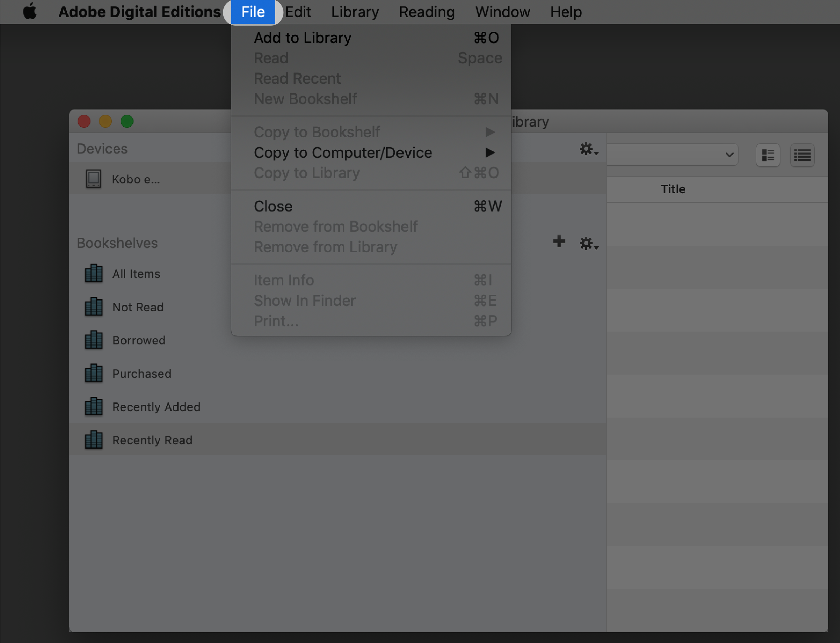The height and width of the screenshot is (643, 840).
Task: Click the Borrowed bookshelf icon
Action: tap(93, 340)
